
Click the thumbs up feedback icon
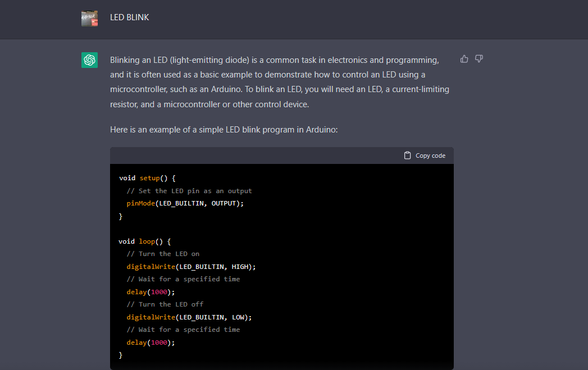click(x=464, y=59)
